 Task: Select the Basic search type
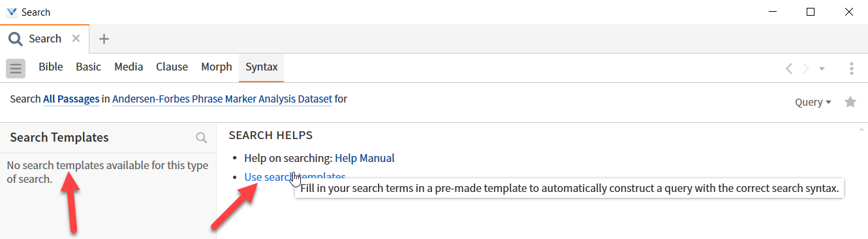(89, 67)
